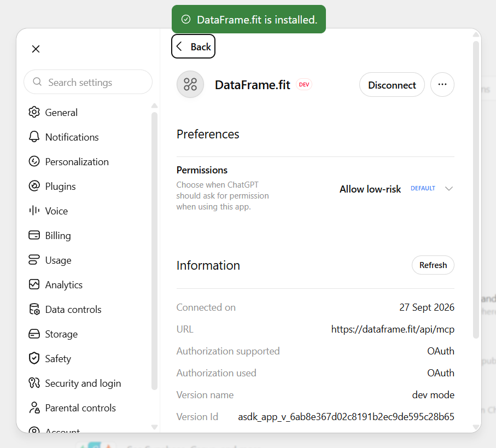The image size is (496, 448).
Task: Open Security and login key icon
Action: click(x=34, y=383)
